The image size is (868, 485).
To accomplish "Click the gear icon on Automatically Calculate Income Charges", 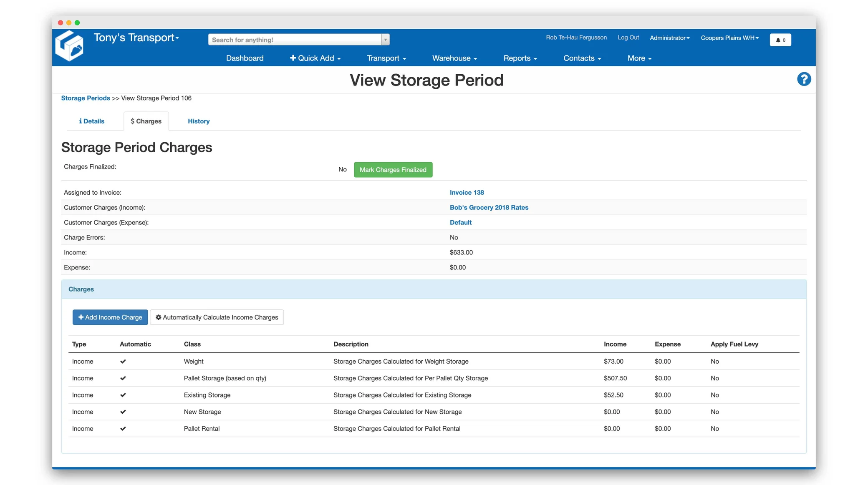I will [x=158, y=317].
